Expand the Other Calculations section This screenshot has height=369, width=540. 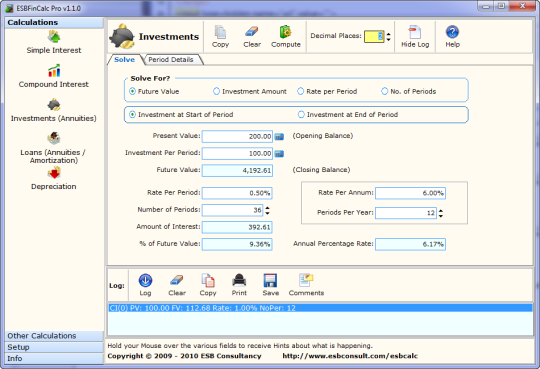[54, 336]
